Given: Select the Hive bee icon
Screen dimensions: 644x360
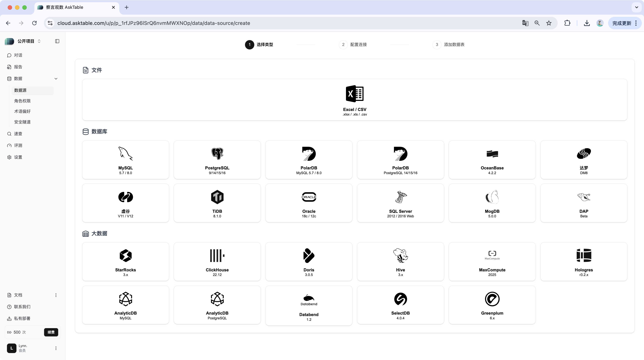Looking at the screenshot, I should [x=400, y=256].
